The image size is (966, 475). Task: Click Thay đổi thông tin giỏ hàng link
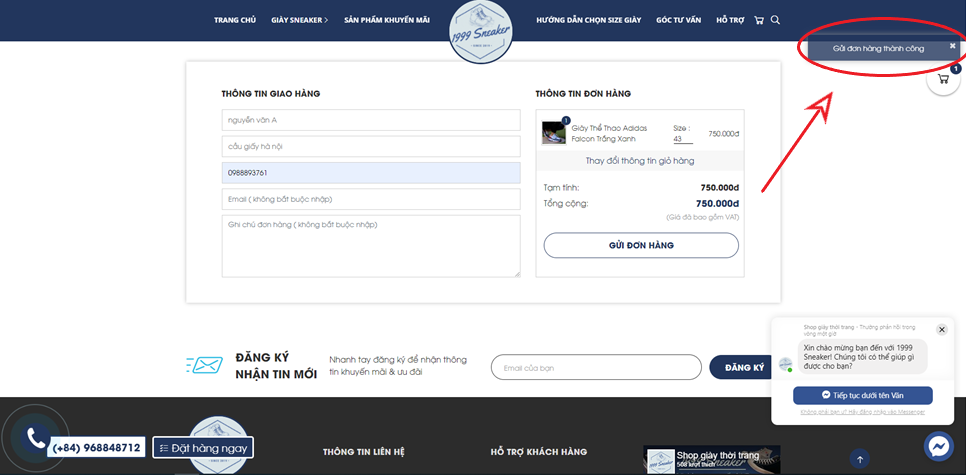pyautogui.click(x=640, y=160)
